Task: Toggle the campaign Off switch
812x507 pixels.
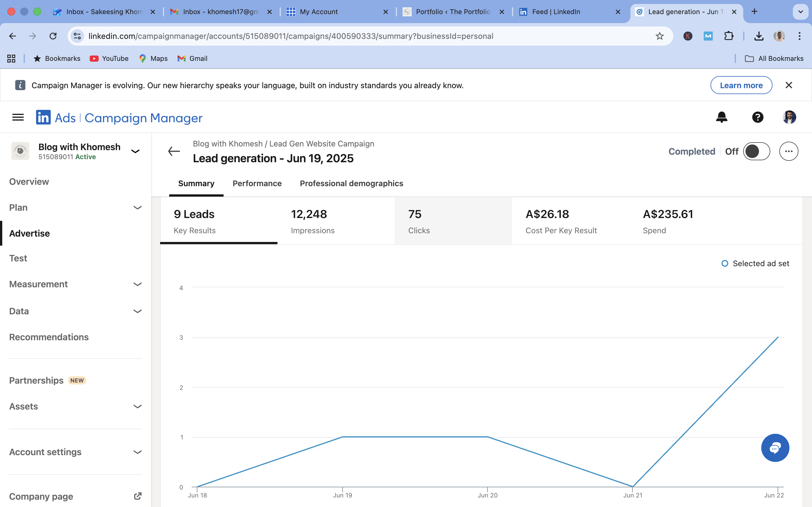Action: tap(756, 152)
